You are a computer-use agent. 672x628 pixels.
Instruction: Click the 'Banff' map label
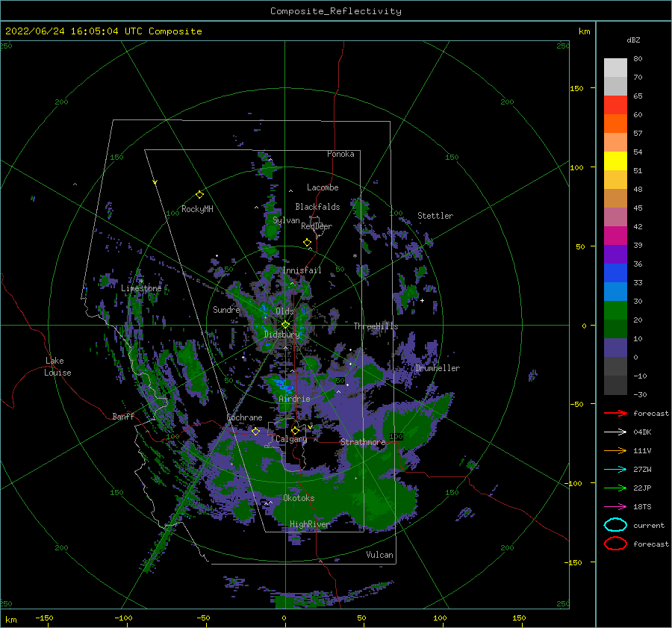123,416
